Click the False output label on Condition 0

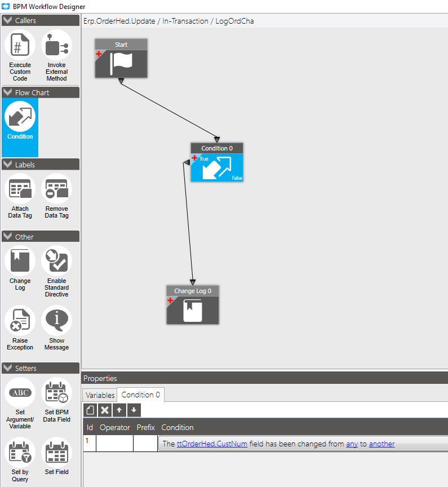(237, 178)
